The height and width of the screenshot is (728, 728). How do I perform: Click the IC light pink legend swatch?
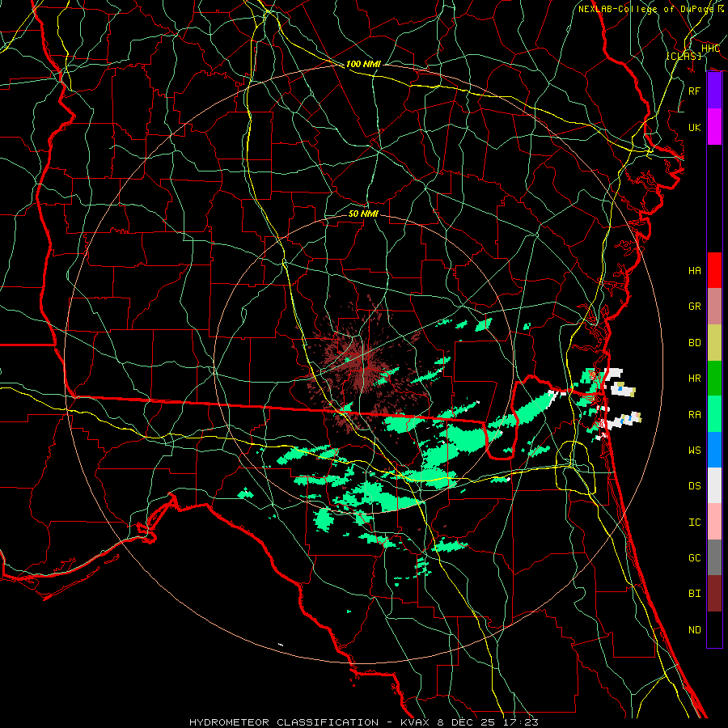714,522
